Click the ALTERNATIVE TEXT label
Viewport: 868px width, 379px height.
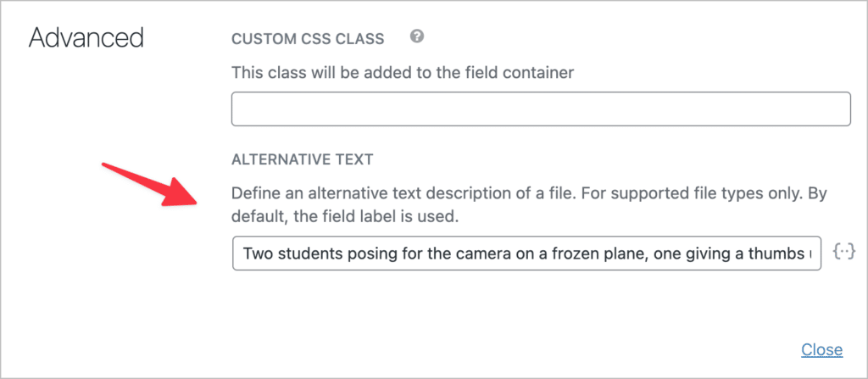tap(303, 160)
